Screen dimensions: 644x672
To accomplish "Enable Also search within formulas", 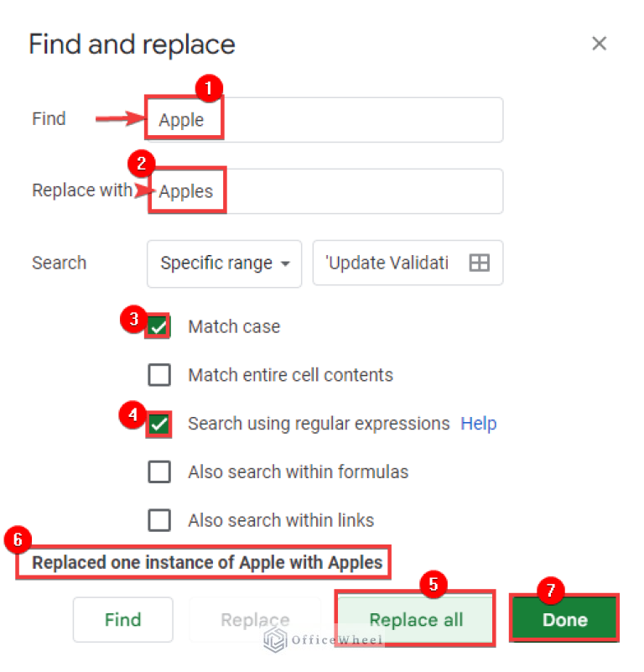I will click(x=159, y=471).
